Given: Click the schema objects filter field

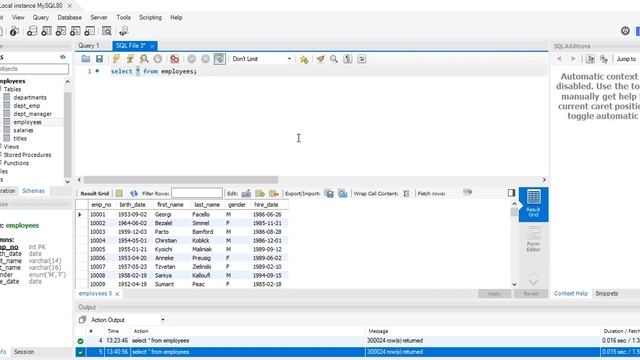Looking at the screenshot, I should pyautogui.click(x=34, y=69).
